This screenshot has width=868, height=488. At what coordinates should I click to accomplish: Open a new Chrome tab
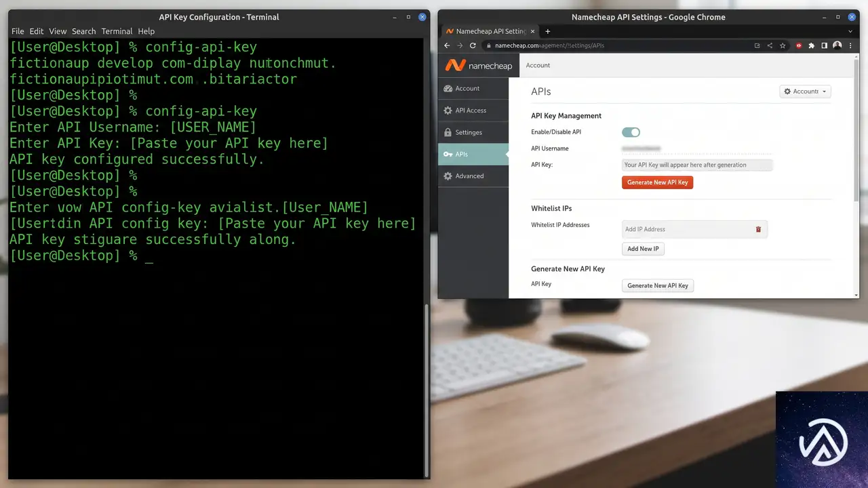click(x=548, y=31)
